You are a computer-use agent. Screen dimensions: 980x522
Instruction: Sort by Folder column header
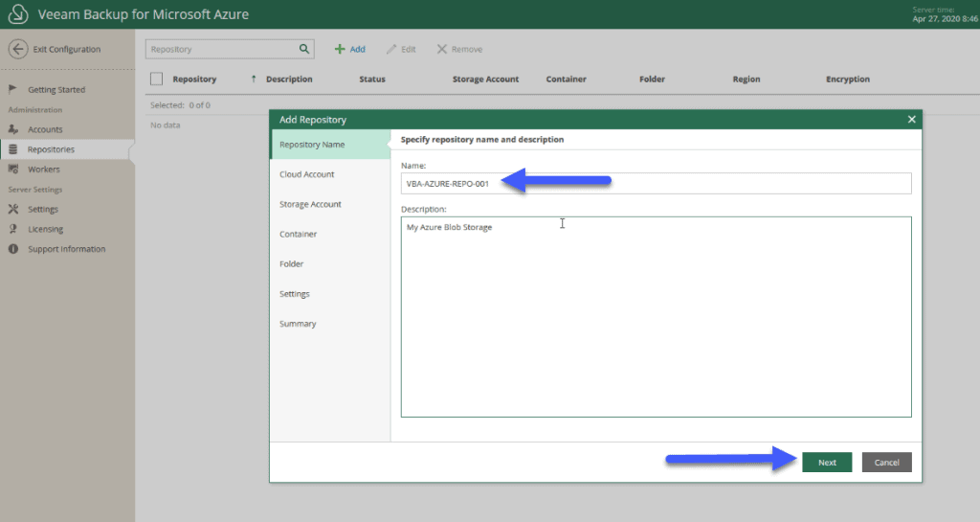652,79
